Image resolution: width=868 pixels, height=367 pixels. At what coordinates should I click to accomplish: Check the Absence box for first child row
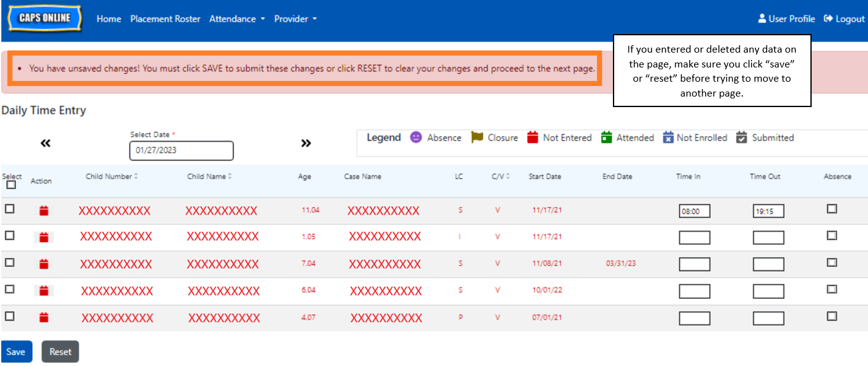point(831,209)
